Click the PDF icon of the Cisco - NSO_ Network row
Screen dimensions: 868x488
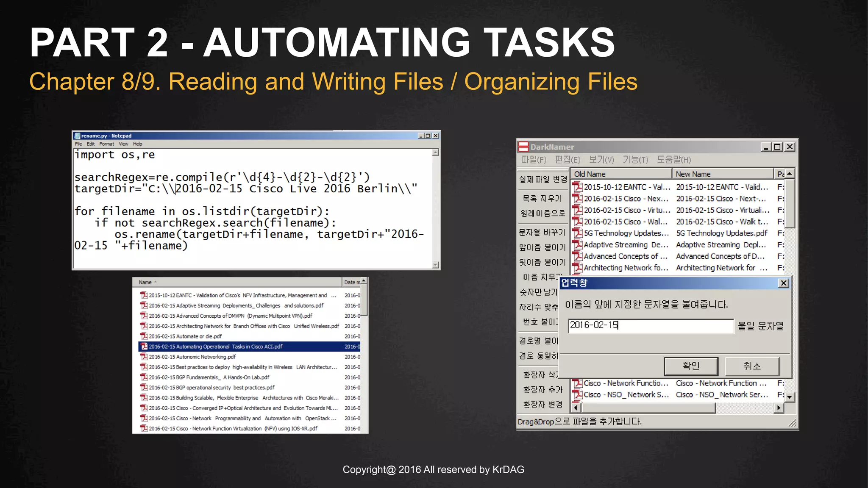pos(577,394)
